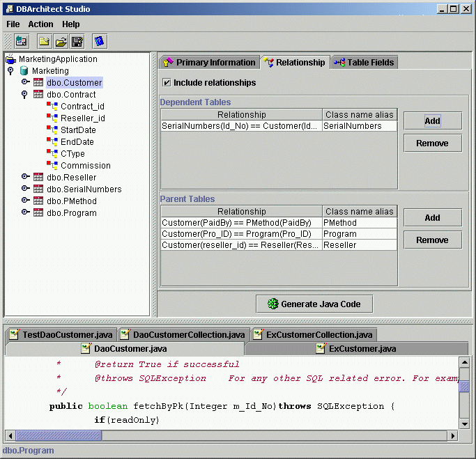Image resolution: width=476 pixels, height=459 pixels.
Task: Click the Marketing database cylinder icon
Action: pyautogui.click(x=24, y=70)
